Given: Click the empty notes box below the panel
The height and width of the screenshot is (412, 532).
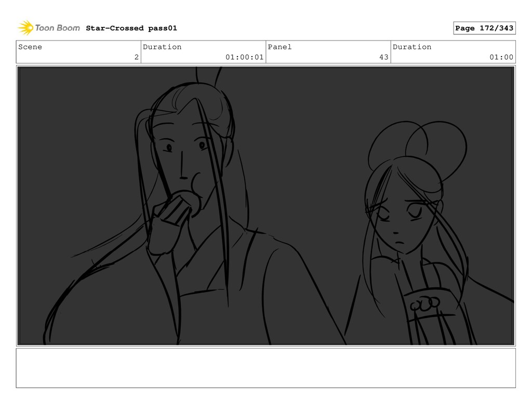Looking at the screenshot, I should click(265, 368).
